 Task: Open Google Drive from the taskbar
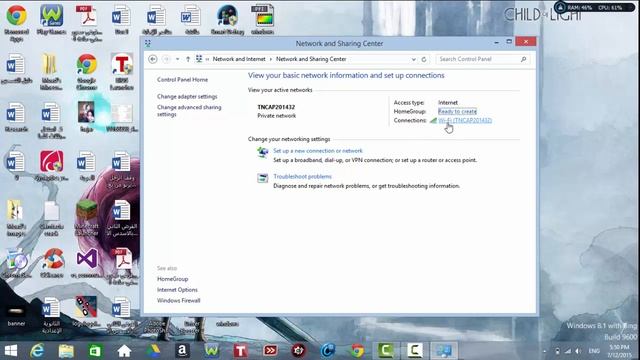click(x=153, y=351)
